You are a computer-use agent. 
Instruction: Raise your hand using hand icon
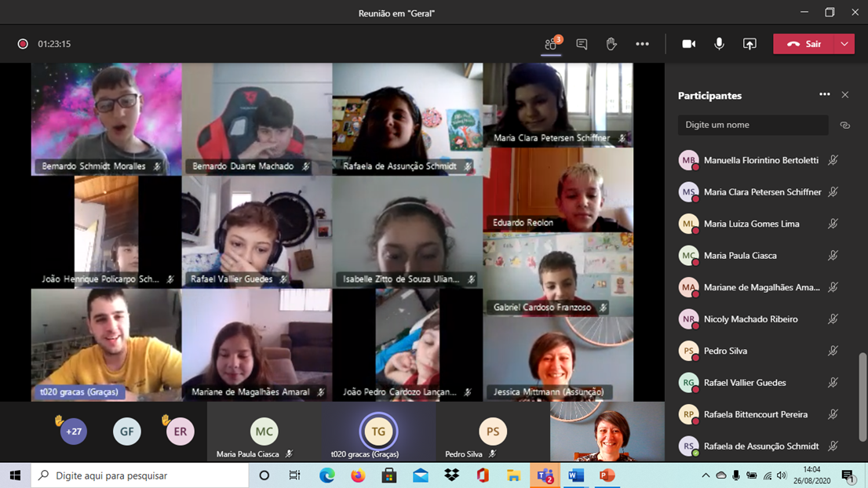pyautogui.click(x=611, y=44)
